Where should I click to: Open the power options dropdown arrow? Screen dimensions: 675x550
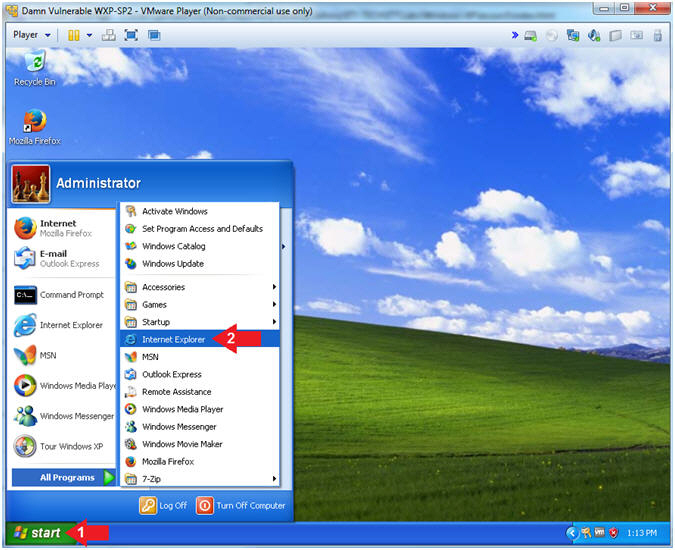pyautogui.click(x=90, y=35)
